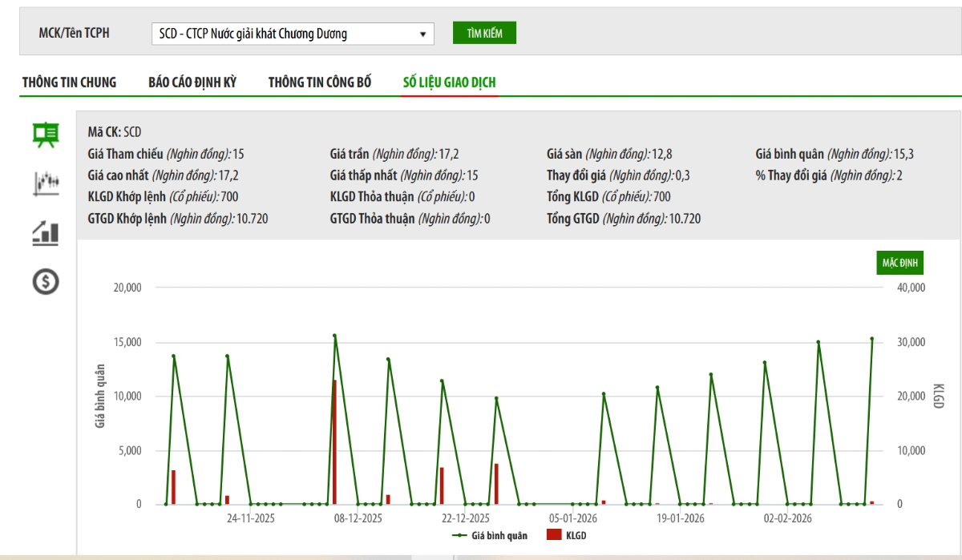Open the overview presentation board icon
This screenshot has width=962, height=560.
coord(45,135)
